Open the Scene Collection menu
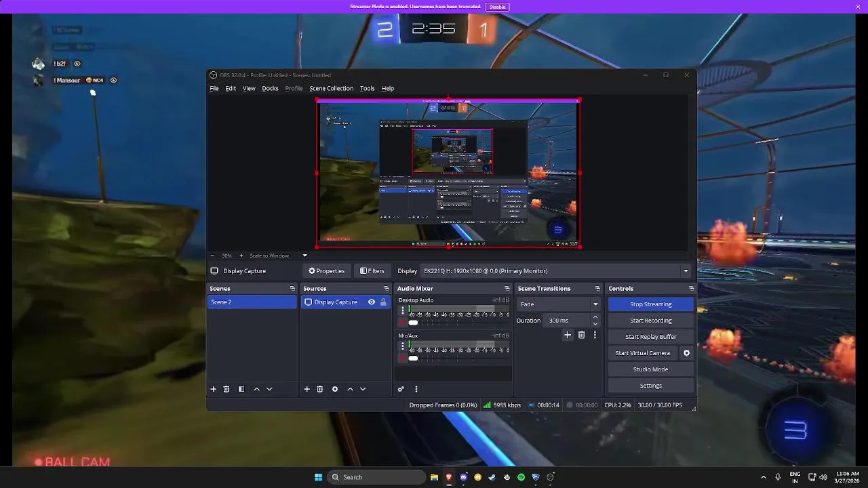868x488 pixels. 331,89
